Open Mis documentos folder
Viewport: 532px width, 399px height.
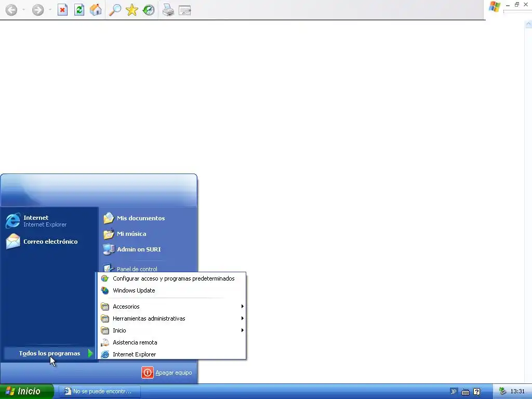[x=148, y=218]
